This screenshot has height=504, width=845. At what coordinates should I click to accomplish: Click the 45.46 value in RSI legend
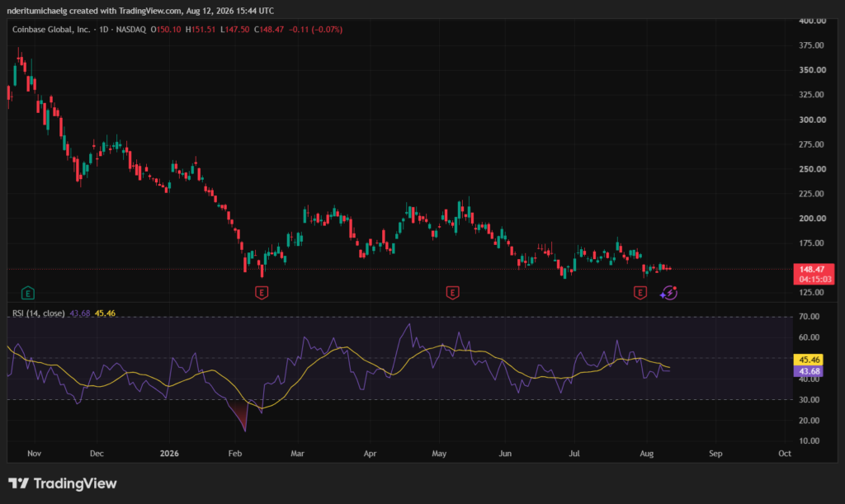pos(105,313)
